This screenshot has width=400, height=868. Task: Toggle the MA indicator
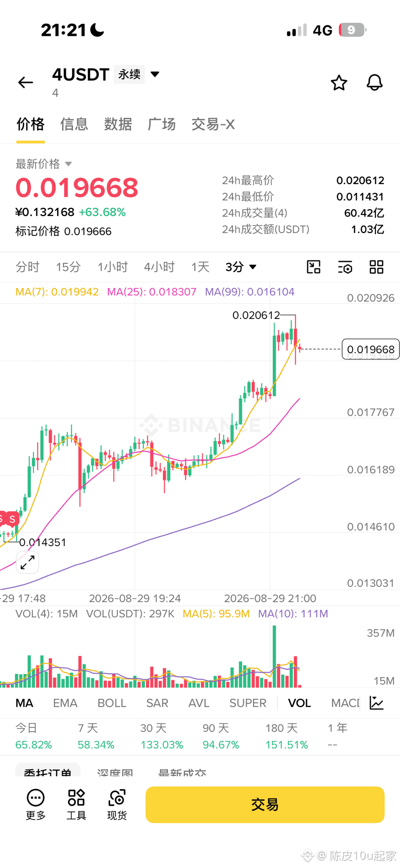(x=24, y=703)
